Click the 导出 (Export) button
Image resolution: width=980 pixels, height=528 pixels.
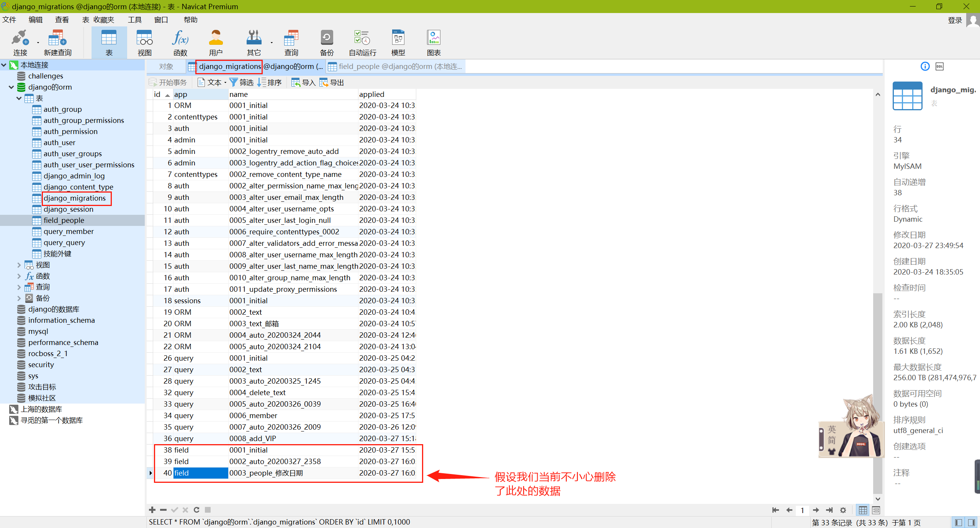point(332,82)
